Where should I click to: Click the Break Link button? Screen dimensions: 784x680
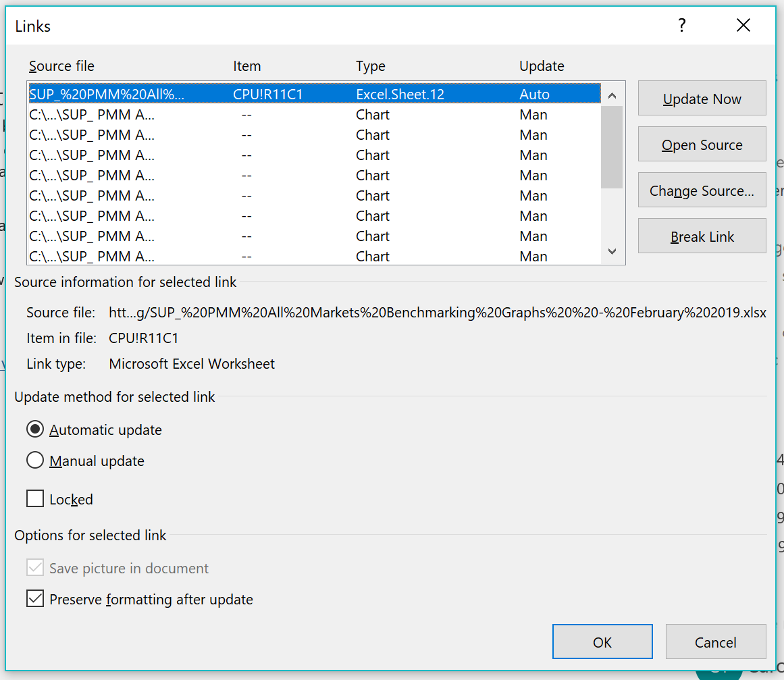pos(702,236)
